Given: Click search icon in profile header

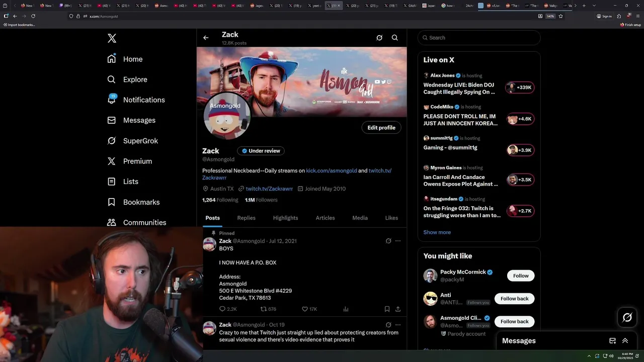Looking at the screenshot, I should point(395,38).
